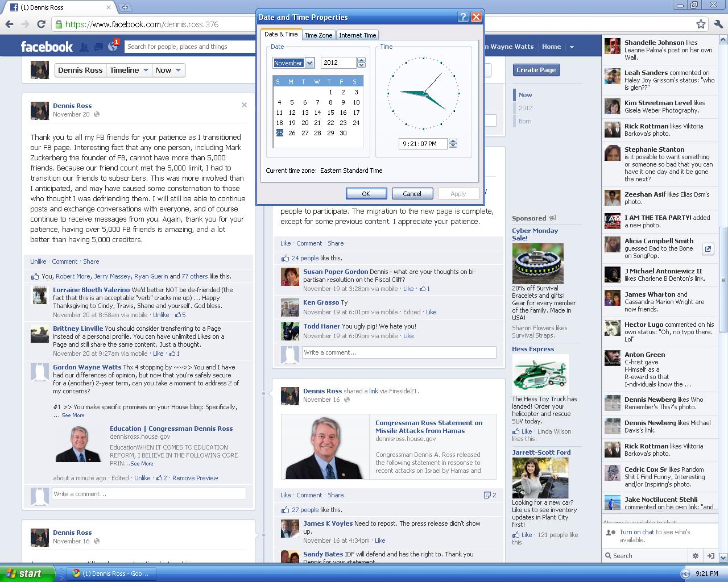Open chat settings gear icon
The image size is (728, 582).
pos(695,556)
